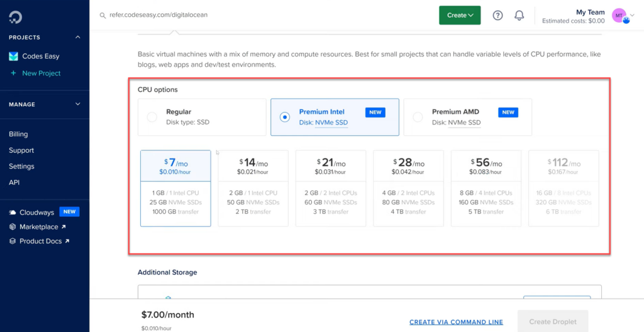This screenshot has height=332, width=644.
Task: Click the search magnifier icon
Action: (103, 15)
